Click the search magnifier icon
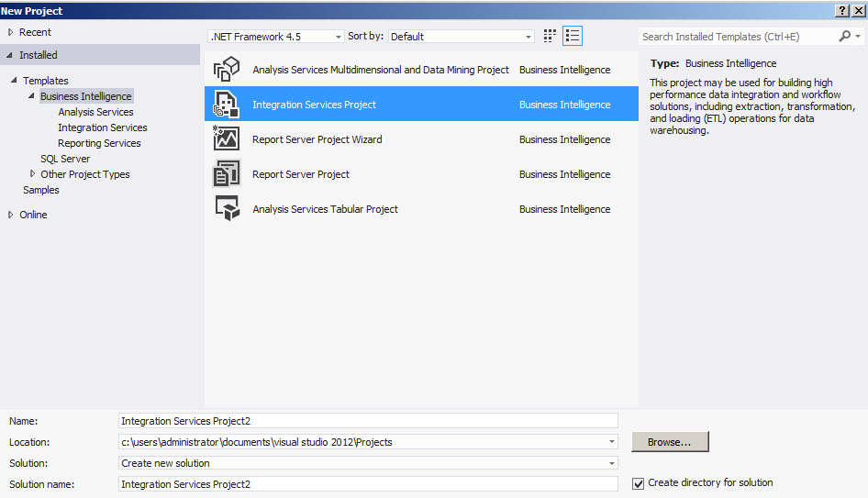Viewport: 868px width, 498px height. point(844,37)
